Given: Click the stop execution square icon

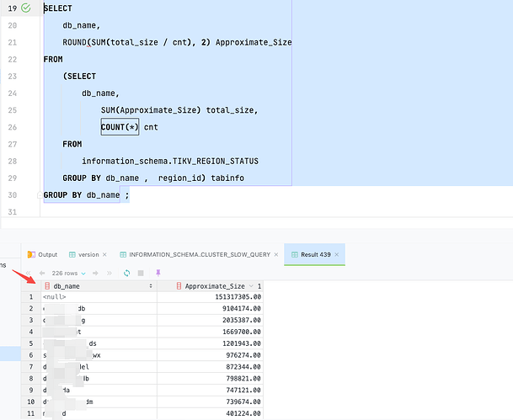Looking at the screenshot, I should [142, 273].
